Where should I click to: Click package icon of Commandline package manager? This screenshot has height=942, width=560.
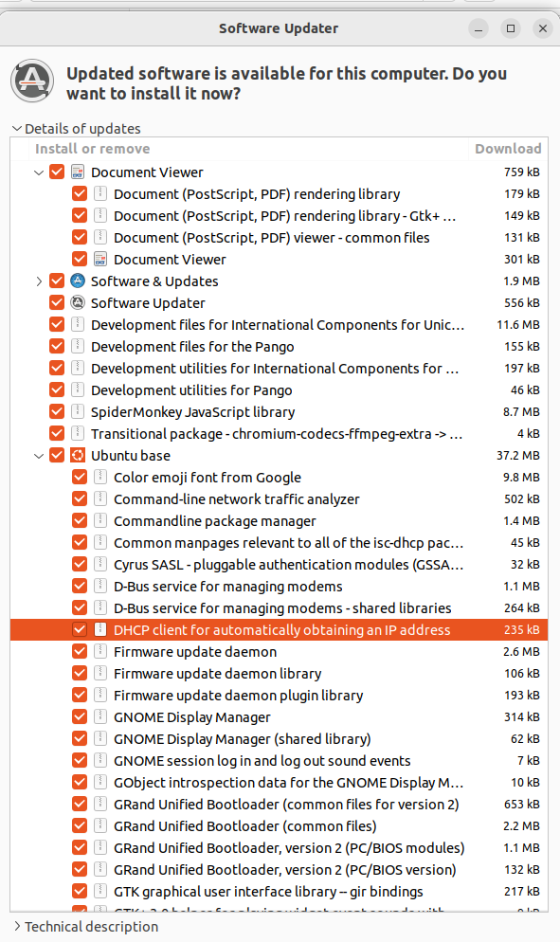[100, 521]
